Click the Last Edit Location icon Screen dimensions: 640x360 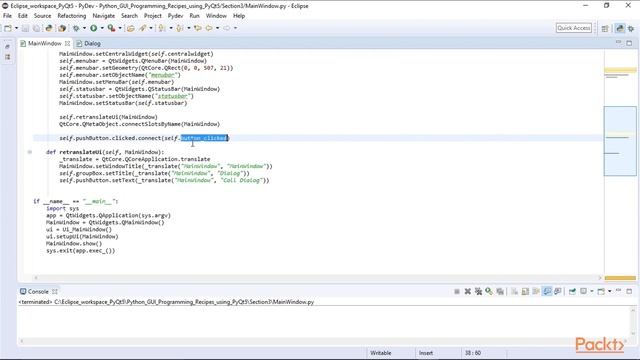click(198, 28)
